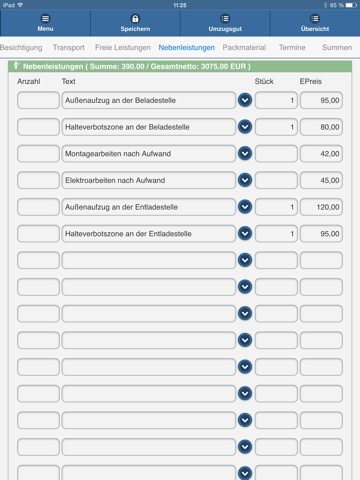The width and height of the screenshot is (360, 480).
Task: Select the Halteverbotszone an der Beladestelle text field
Action: tap(149, 127)
